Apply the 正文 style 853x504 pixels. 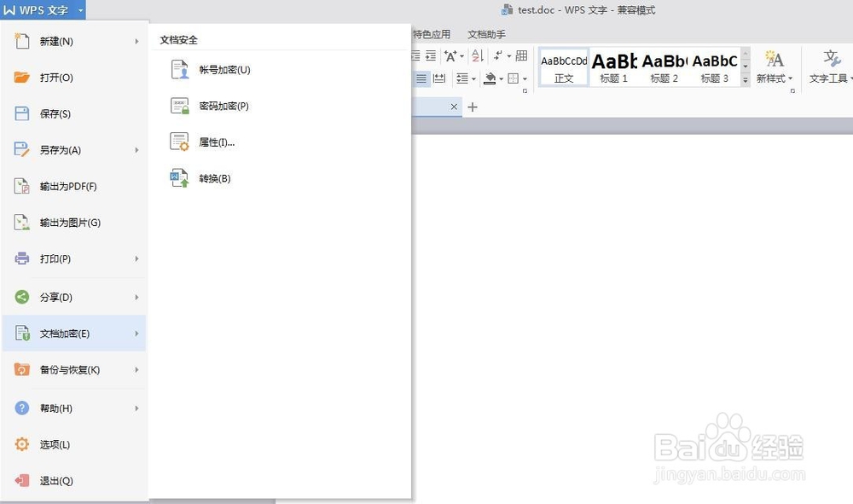(x=564, y=67)
